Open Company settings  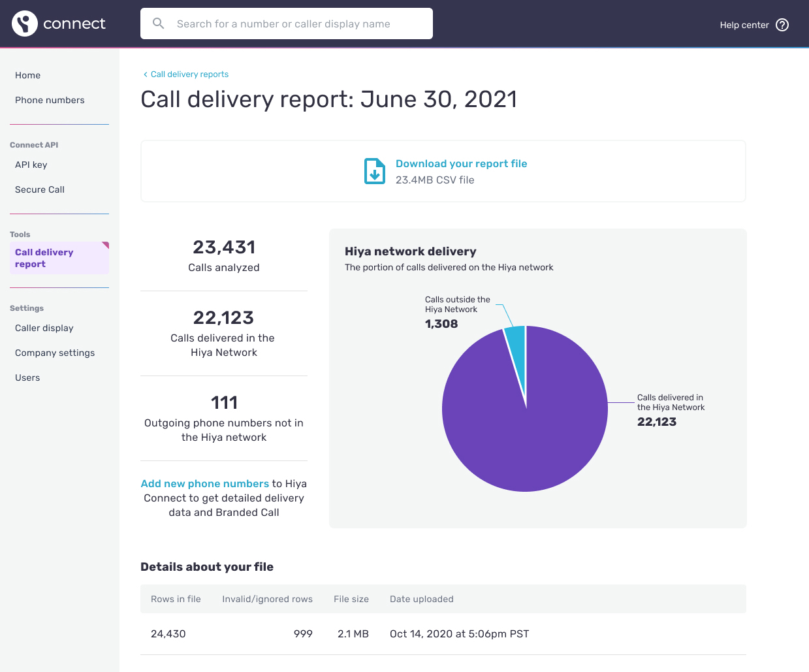pyautogui.click(x=55, y=353)
